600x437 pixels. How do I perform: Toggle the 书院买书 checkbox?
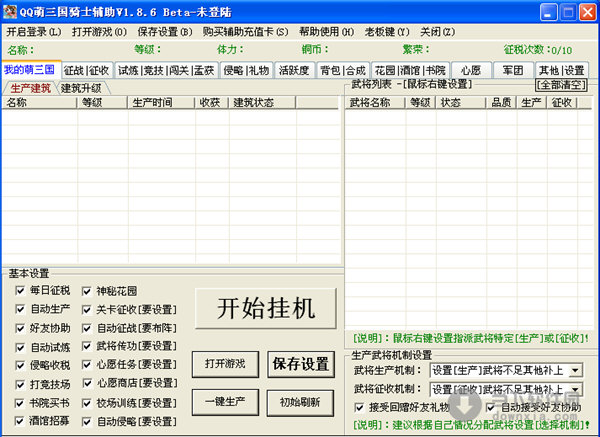click(20, 403)
